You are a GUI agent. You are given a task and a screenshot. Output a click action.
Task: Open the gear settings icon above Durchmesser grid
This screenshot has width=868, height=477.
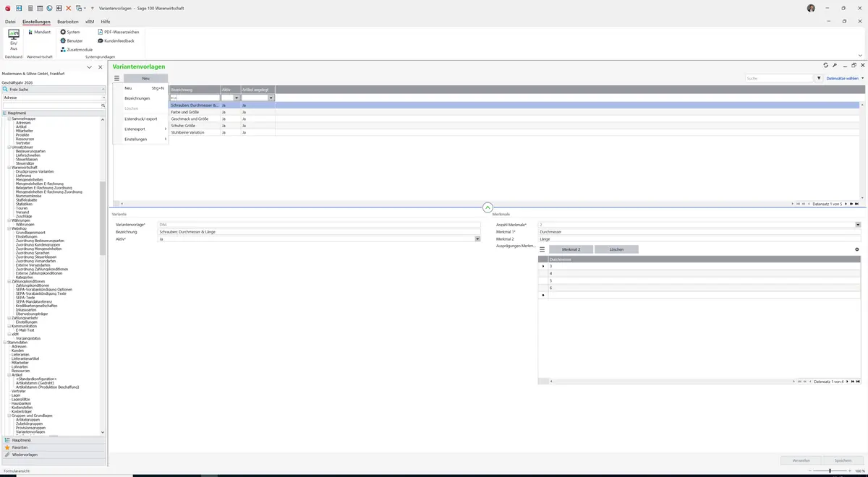[857, 249]
